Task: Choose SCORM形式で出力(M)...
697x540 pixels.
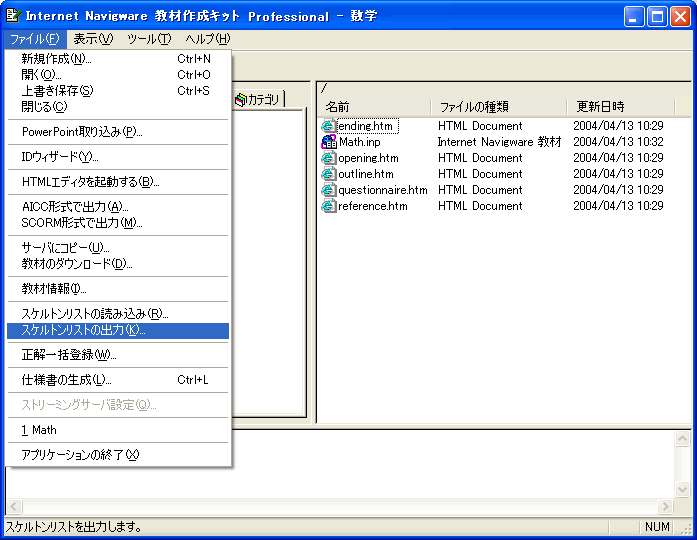Action: click(118, 223)
